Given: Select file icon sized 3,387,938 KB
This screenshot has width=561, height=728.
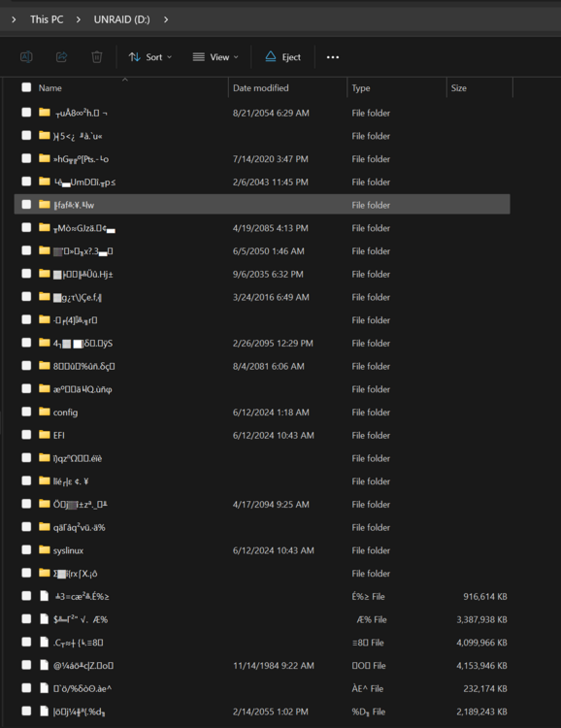Looking at the screenshot, I should click(44, 619).
